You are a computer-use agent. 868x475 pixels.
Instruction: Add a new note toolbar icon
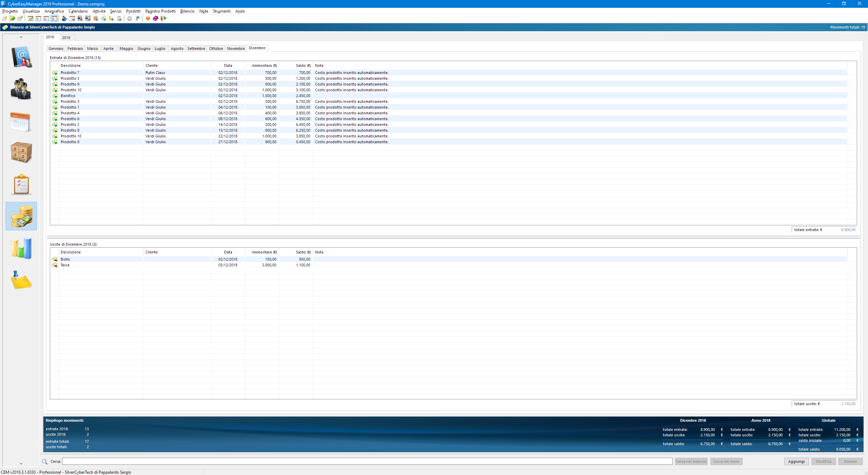(x=111, y=18)
